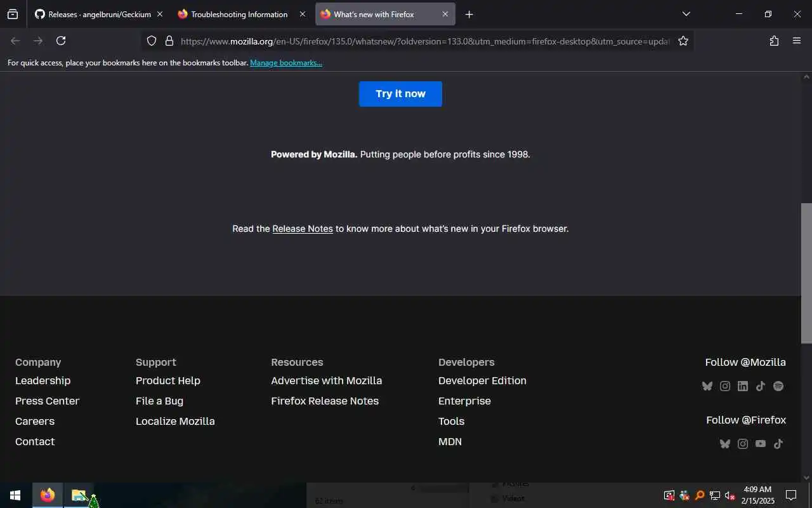This screenshot has height=508, width=812.
Task: Show site security padlock info
Action: tap(169, 41)
